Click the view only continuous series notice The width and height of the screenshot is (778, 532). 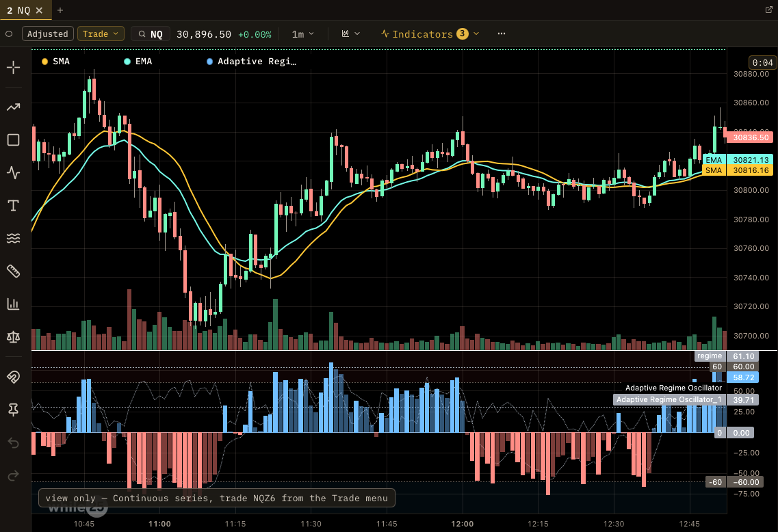pos(217,498)
